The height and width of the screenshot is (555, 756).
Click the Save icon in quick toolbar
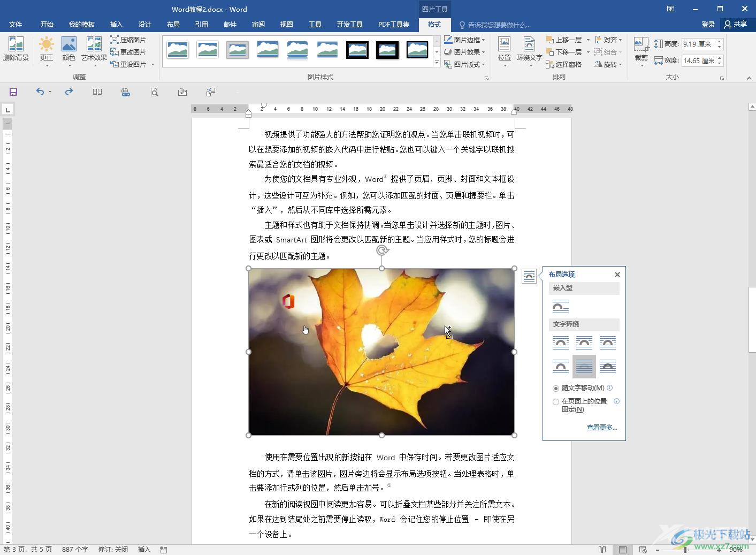click(13, 92)
